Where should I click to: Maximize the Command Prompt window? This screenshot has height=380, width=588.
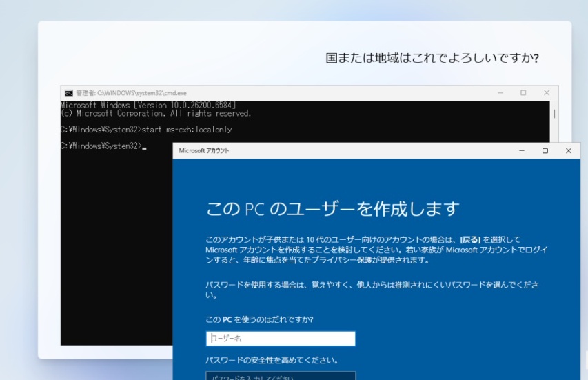point(523,93)
